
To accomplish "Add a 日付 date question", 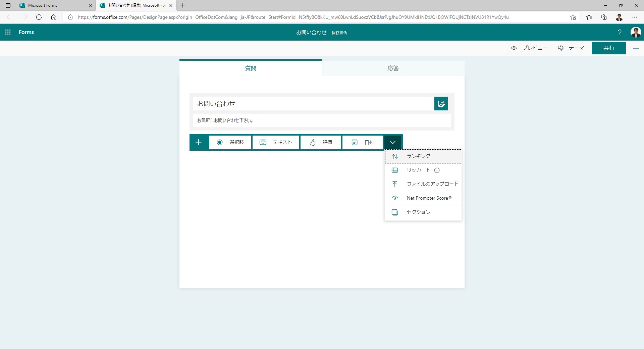I will click(x=363, y=142).
